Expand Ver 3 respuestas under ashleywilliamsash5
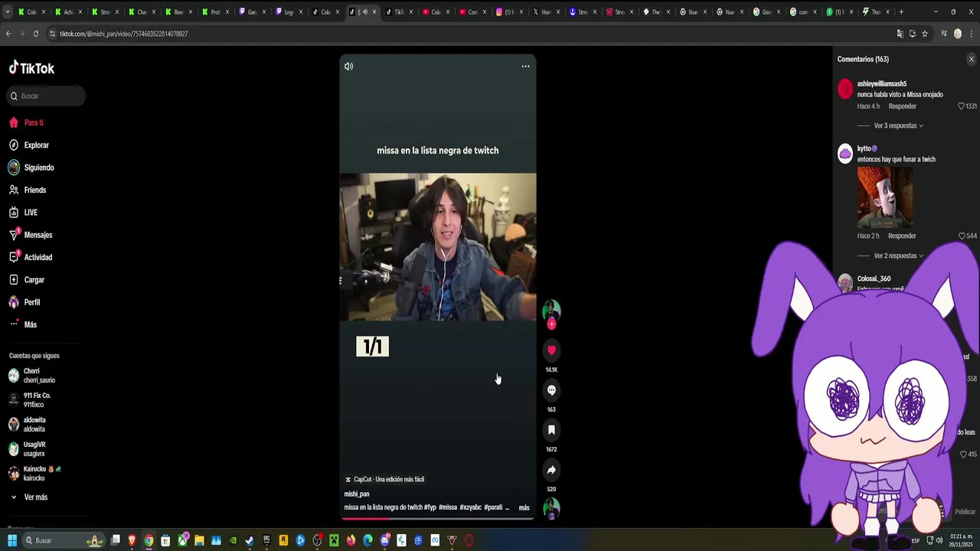 tap(898, 126)
